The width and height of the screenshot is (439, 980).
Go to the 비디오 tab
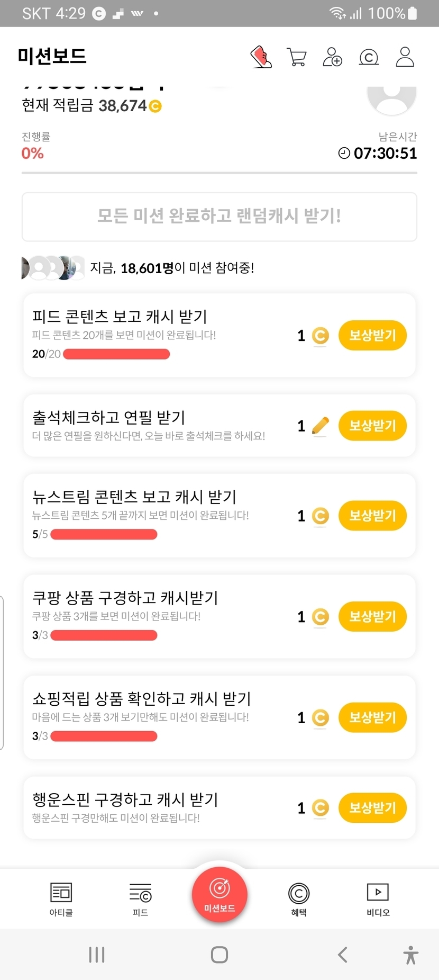point(378,898)
